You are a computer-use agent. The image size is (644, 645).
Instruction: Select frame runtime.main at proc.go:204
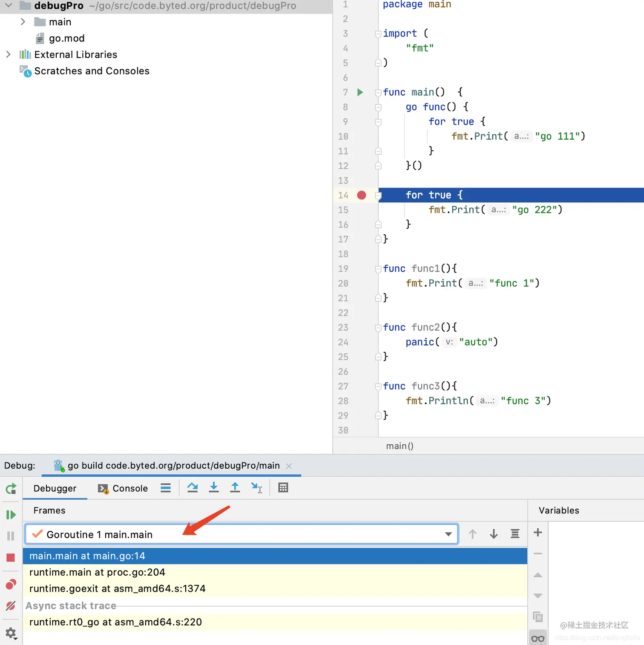click(275, 572)
